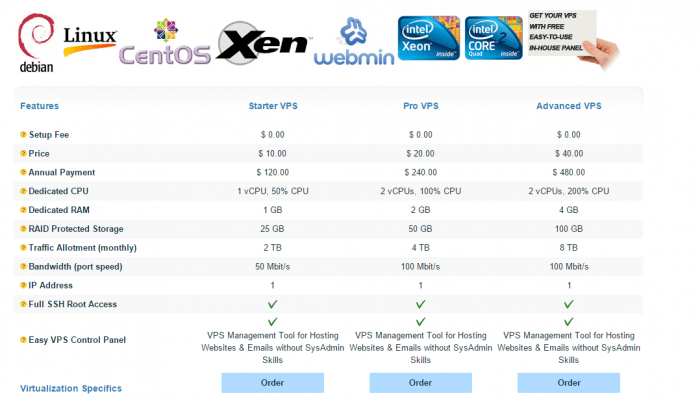
Task: Click the 8 TB traffic value
Action: pyautogui.click(x=569, y=247)
